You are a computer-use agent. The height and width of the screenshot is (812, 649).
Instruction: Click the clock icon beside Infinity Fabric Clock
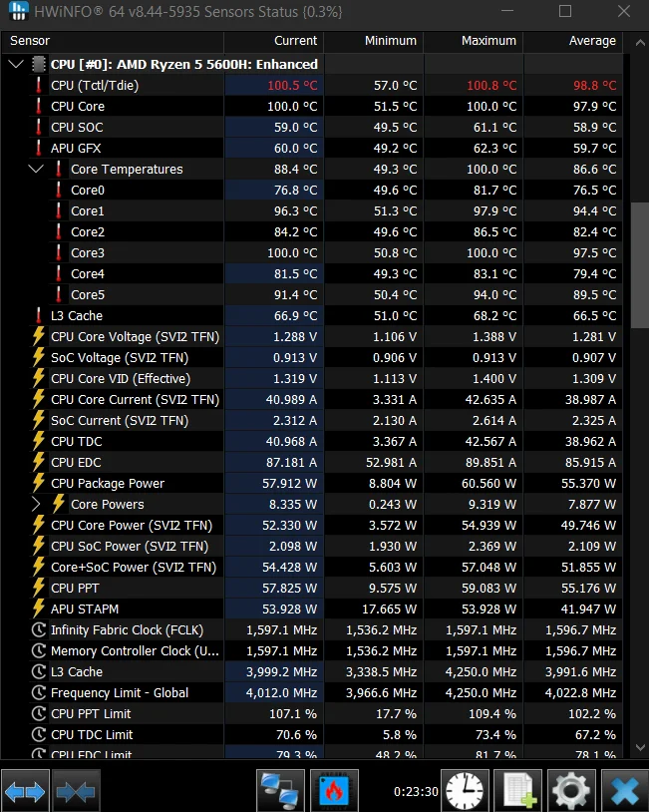37,629
